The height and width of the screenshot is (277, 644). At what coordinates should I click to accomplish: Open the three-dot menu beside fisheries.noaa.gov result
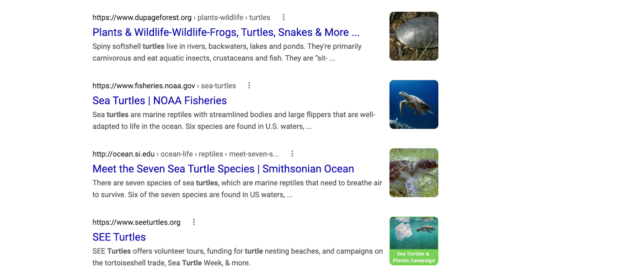[x=249, y=86]
